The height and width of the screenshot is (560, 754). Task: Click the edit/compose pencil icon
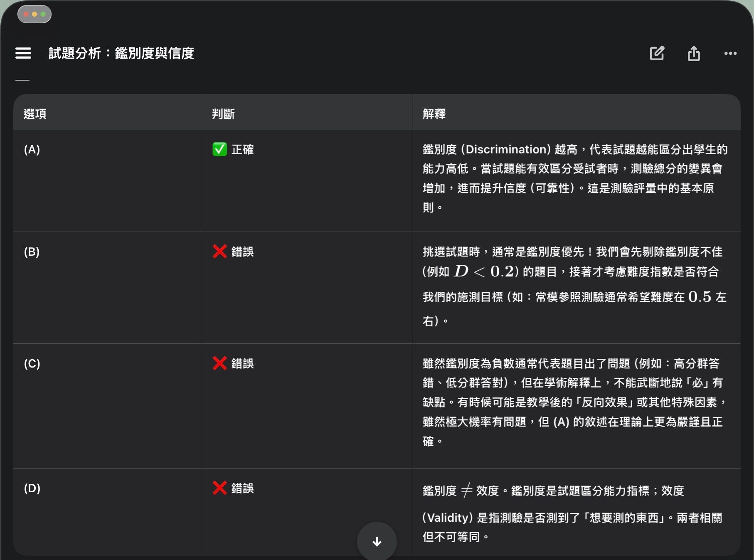[657, 53]
